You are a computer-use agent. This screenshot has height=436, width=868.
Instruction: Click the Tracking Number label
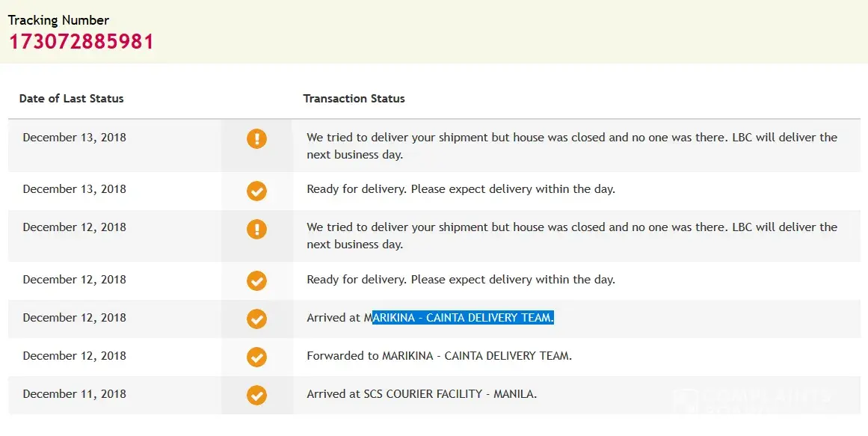(58, 20)
